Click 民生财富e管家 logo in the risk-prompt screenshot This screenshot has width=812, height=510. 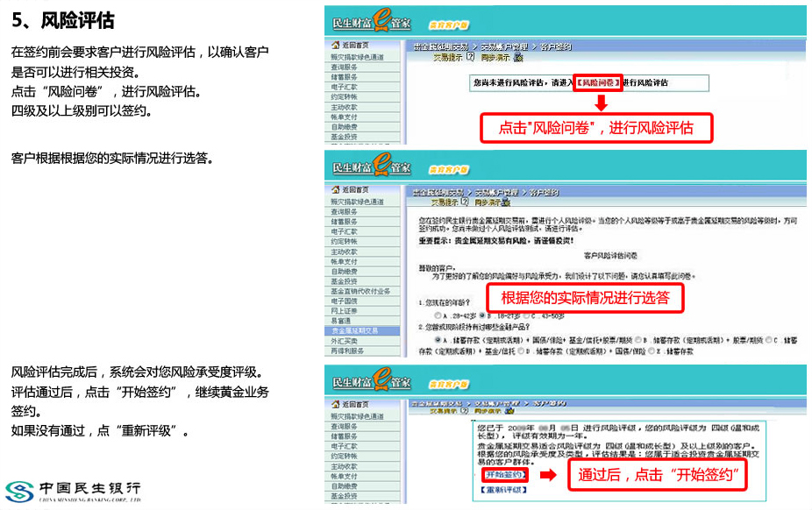click(371, 21)
